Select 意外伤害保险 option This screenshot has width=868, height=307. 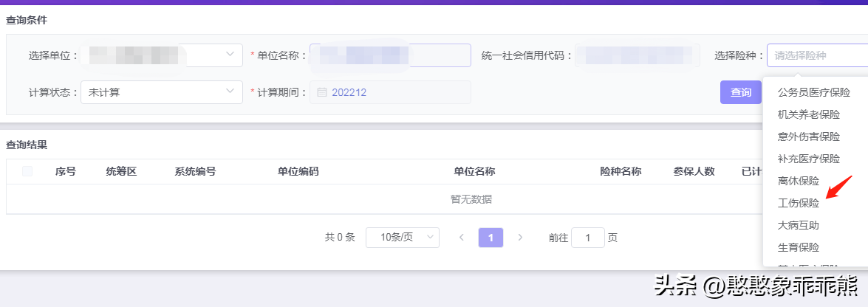tap(808, 137)
